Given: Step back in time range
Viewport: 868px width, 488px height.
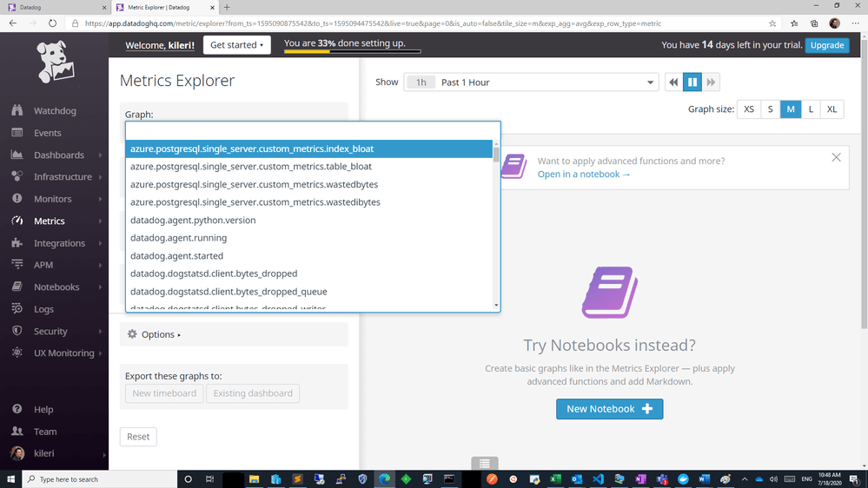Looking at the screenshot, I should (x=673, y=82).
